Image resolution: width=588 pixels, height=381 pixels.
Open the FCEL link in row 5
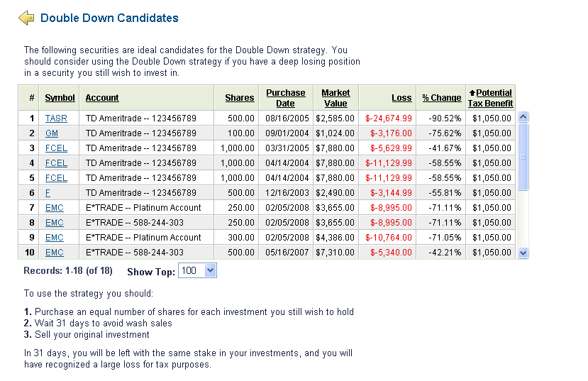56,178
